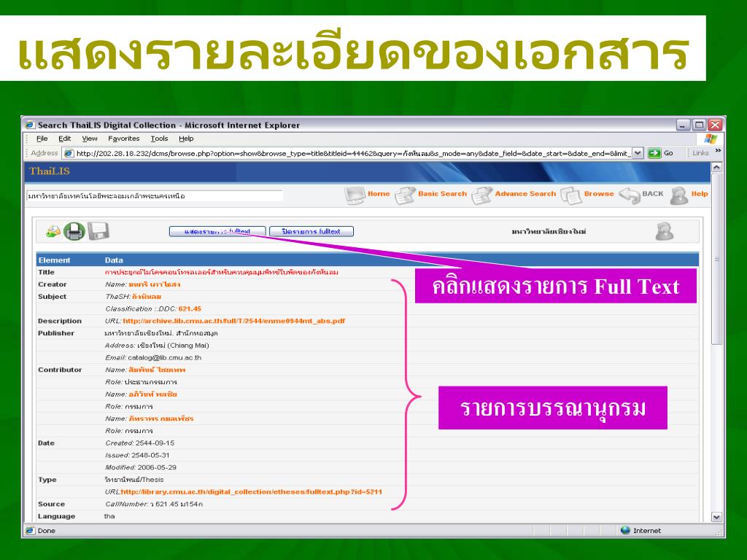This screenshot has width=747, height=560.
Task: Click the BACK link text
Action: coord(653,194)
